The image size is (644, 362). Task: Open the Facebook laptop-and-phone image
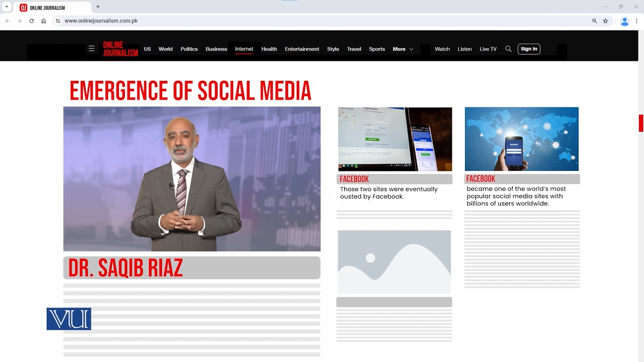(x=395, y=139)
